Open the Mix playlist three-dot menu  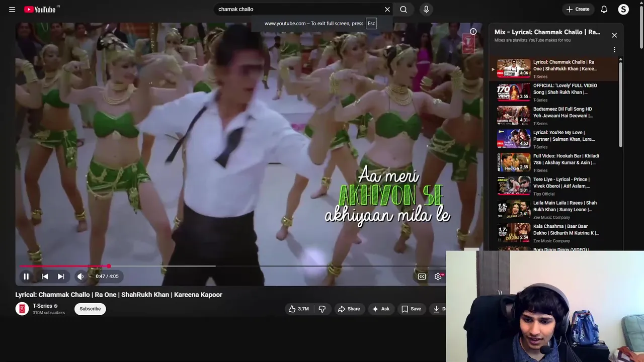(x=614, y=50)
